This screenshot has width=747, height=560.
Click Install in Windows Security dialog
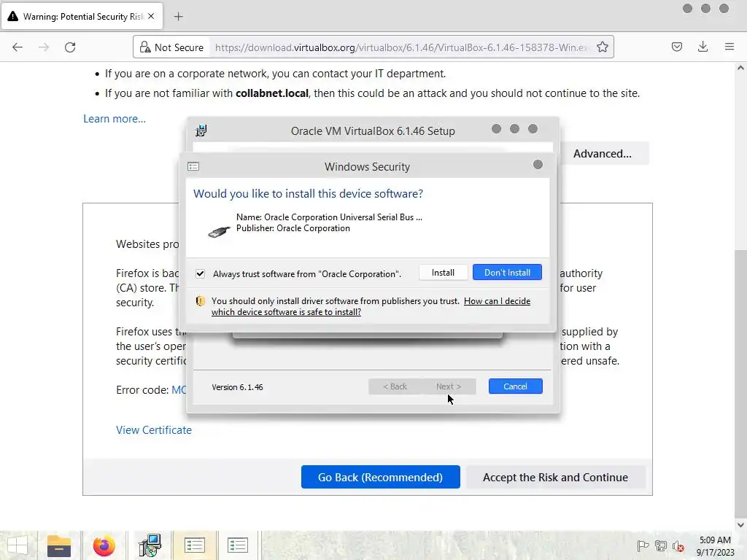click(443, 273)
